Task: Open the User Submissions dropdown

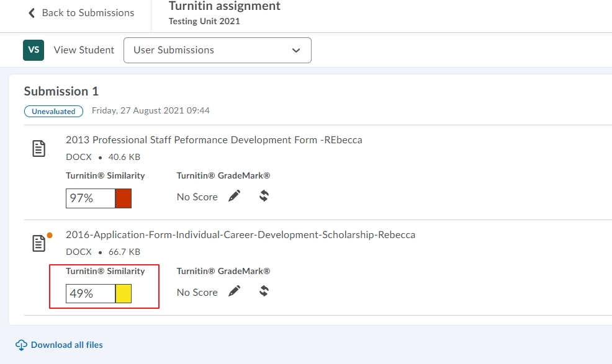Action: pyautogui.click(x=217, y=50)
